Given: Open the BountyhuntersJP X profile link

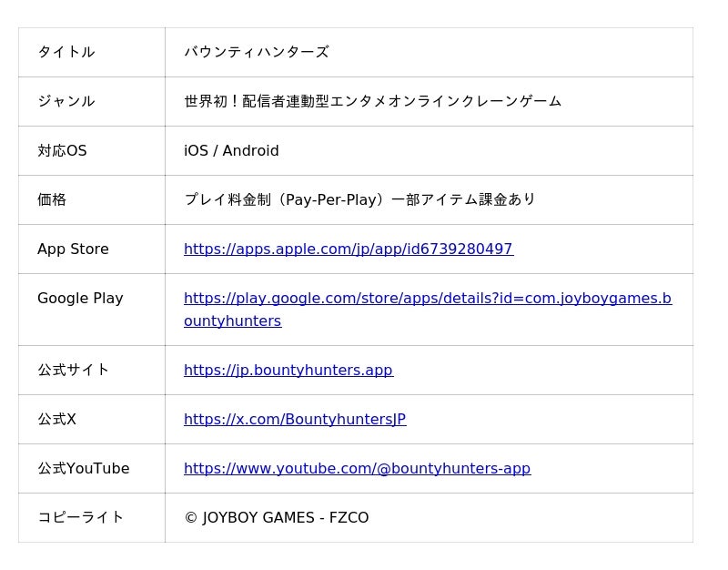Looking at the screenshot, I should pos(294,420).
